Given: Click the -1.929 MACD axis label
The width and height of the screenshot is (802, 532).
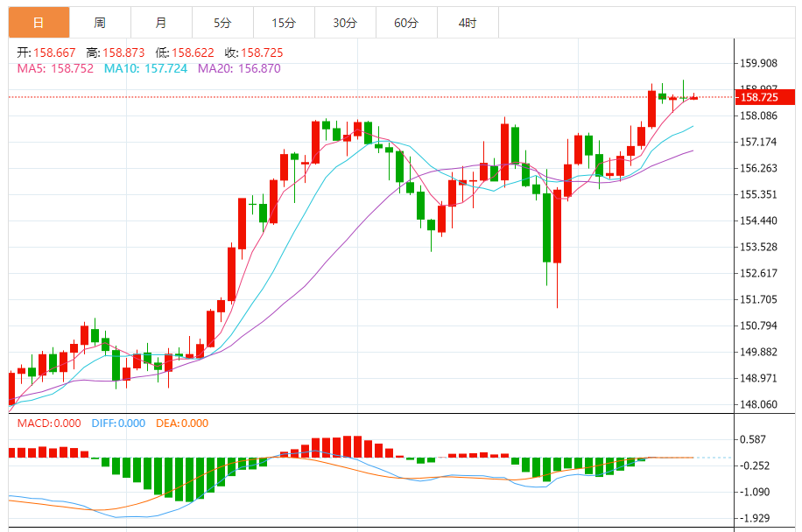Looking at the screenshot, I should pyautogui.click(x=753, y=518).
